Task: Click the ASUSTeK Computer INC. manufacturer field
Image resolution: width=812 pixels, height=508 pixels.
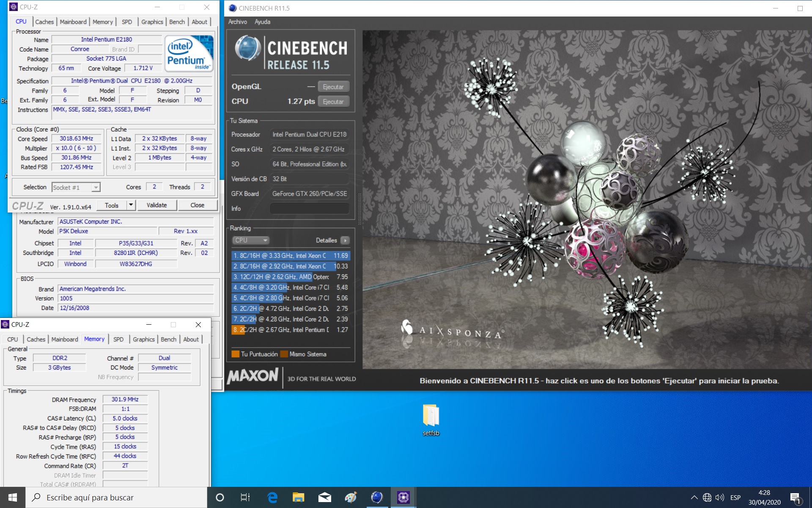Action: pos(135,221)
